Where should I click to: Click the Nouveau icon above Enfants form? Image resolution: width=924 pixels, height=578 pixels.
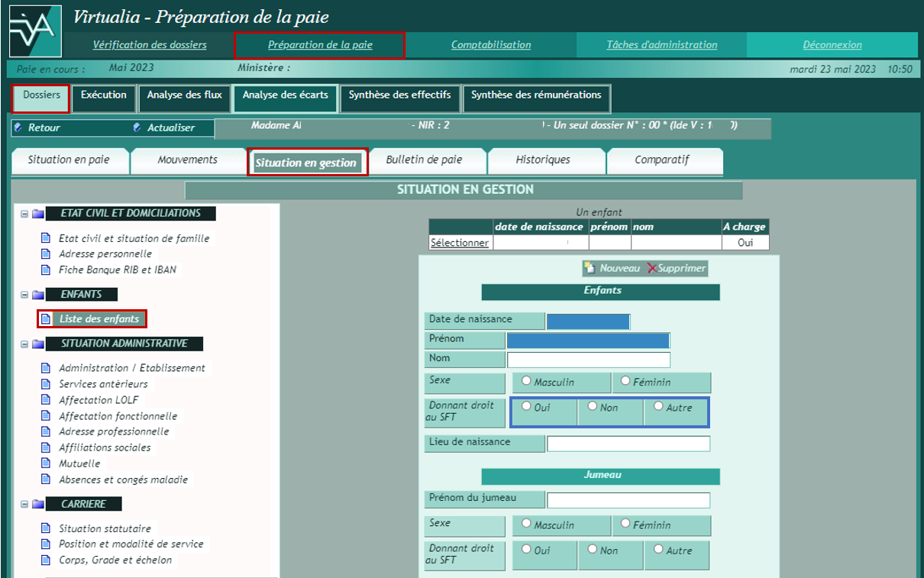click(590, 268)
